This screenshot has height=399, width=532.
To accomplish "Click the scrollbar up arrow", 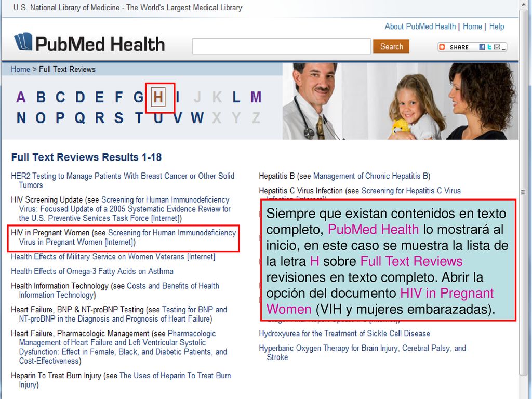I will coord(523,3).
